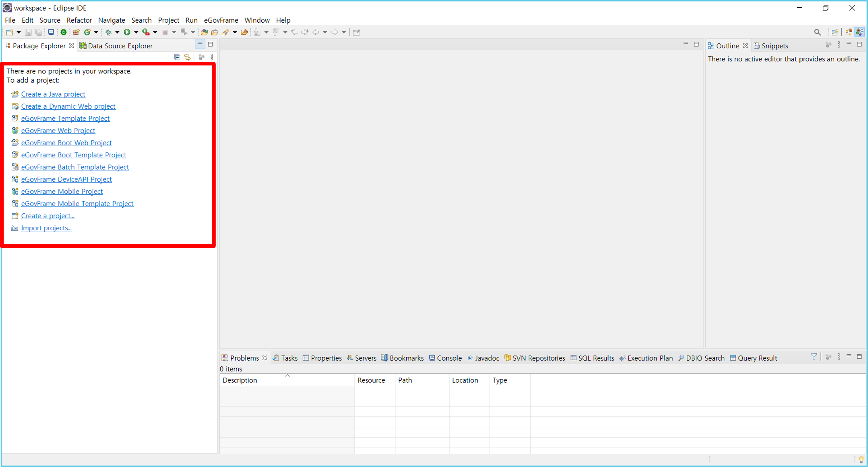Open the New Java Class dropdown arrow
The image size is (868, 467).
click(x=96, y=32)
